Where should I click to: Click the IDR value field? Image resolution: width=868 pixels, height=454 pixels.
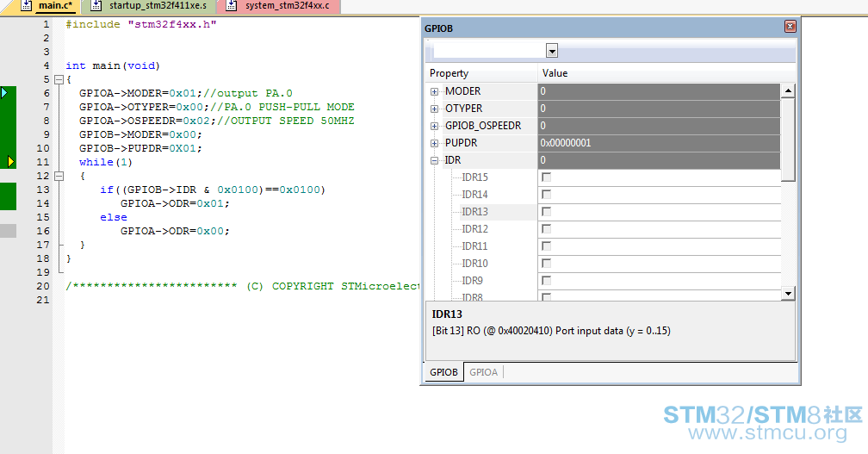[x=659, y=160]
